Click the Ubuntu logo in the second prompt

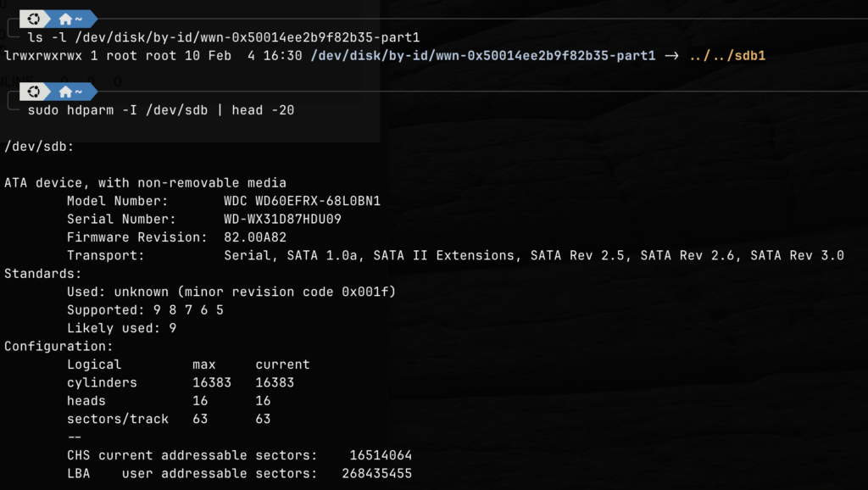coord(35,92)
